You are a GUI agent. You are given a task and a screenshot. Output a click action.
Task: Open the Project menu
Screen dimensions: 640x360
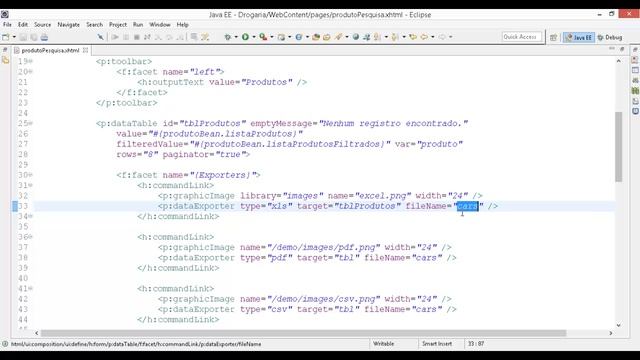tap(118, 24)
